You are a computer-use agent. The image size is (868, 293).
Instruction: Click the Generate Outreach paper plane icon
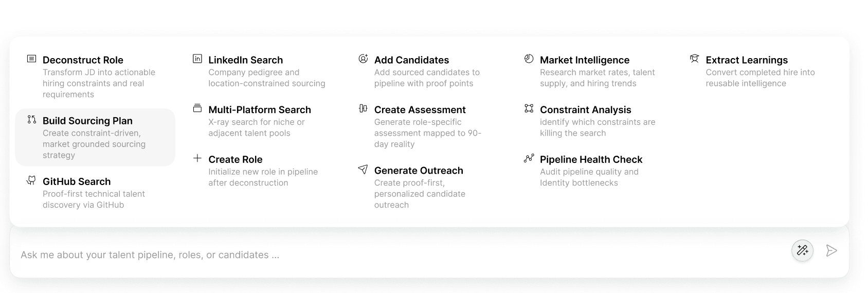(x=363, y=169)
